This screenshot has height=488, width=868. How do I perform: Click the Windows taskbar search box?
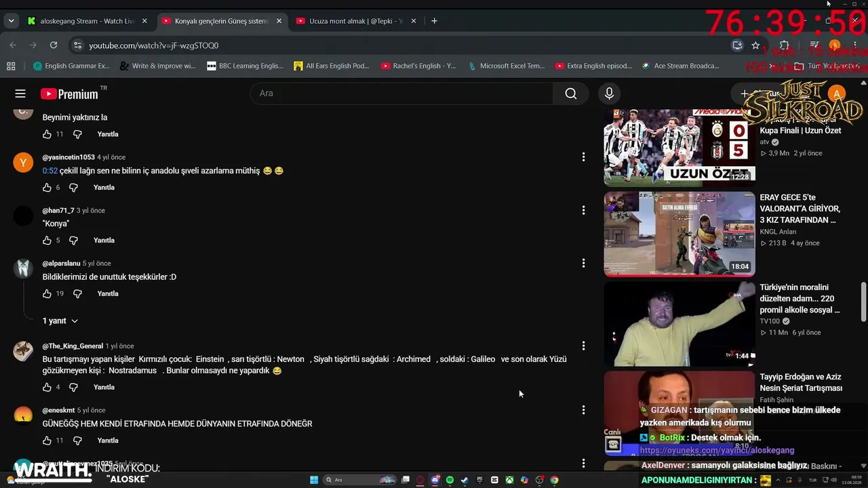(x=360, y=480)
